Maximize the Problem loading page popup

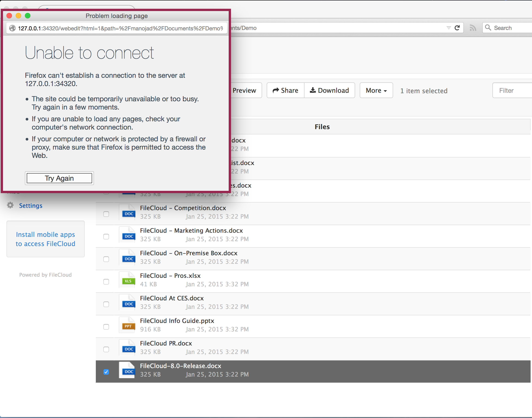(28, 16)
